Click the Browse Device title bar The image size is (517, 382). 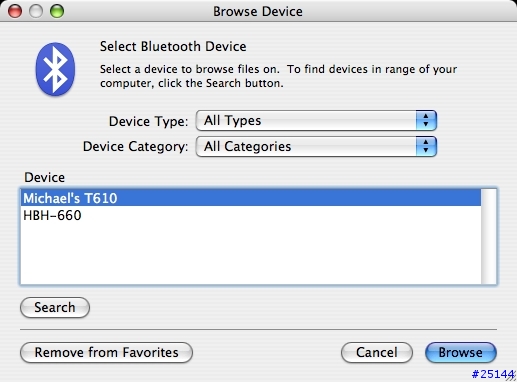click(258, 11)
